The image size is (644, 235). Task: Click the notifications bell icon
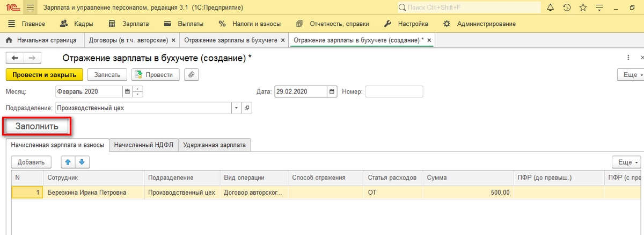tap(551, 8)
